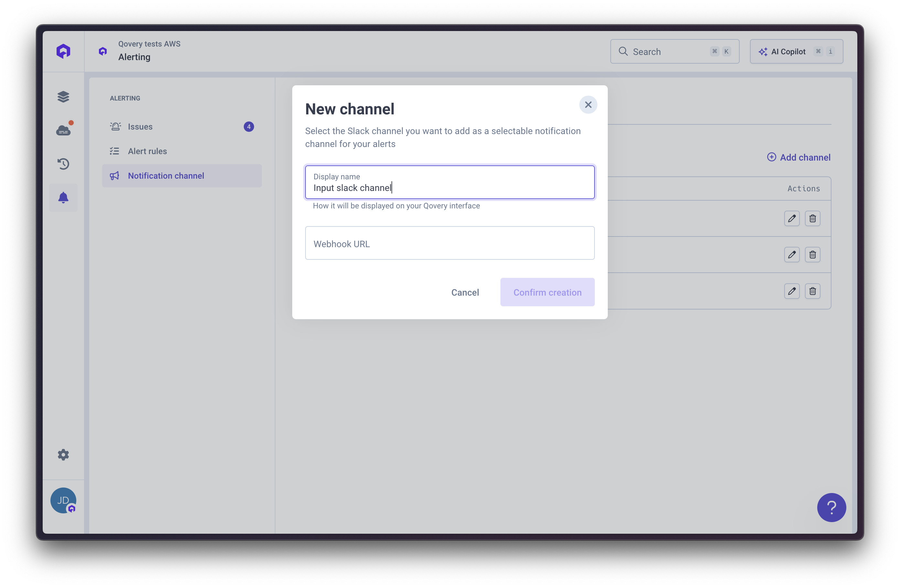Open Settings via the gear icon
Image resolution: width=900 pixels, height=588 pixels.
coord(63,455)
